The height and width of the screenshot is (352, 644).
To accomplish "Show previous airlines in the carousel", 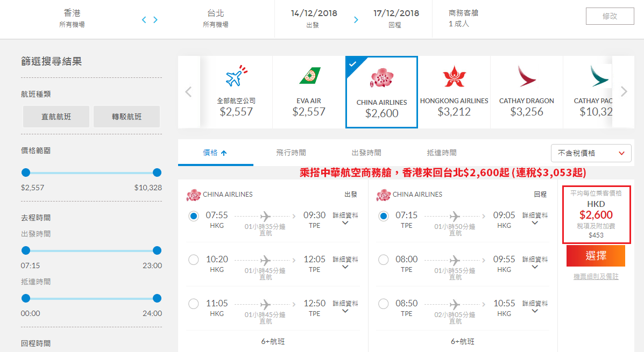I will (x=188, y=92).
